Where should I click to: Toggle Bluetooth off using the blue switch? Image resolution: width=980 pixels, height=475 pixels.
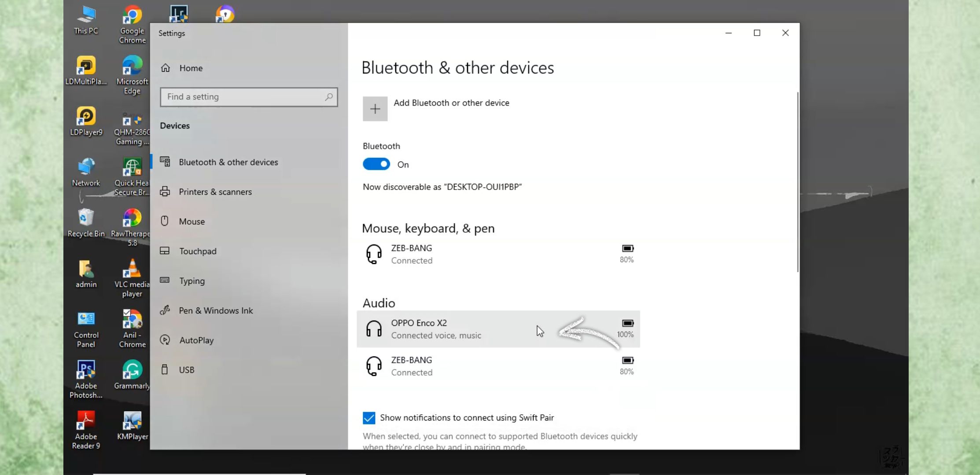tap(375, 164)
